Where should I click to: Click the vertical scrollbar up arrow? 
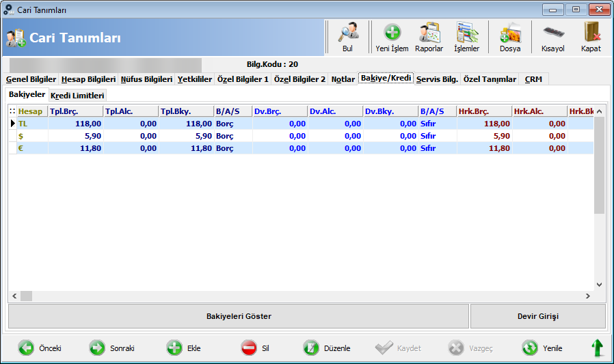599,111
